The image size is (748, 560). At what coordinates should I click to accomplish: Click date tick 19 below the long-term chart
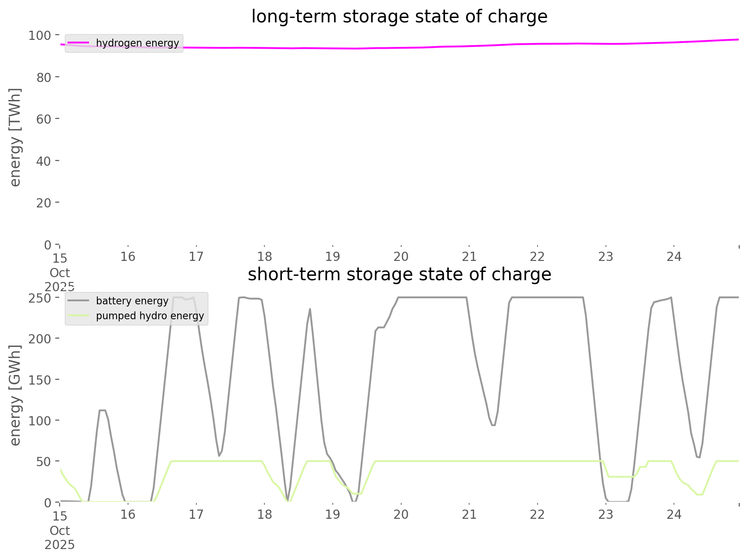point(333,257)
